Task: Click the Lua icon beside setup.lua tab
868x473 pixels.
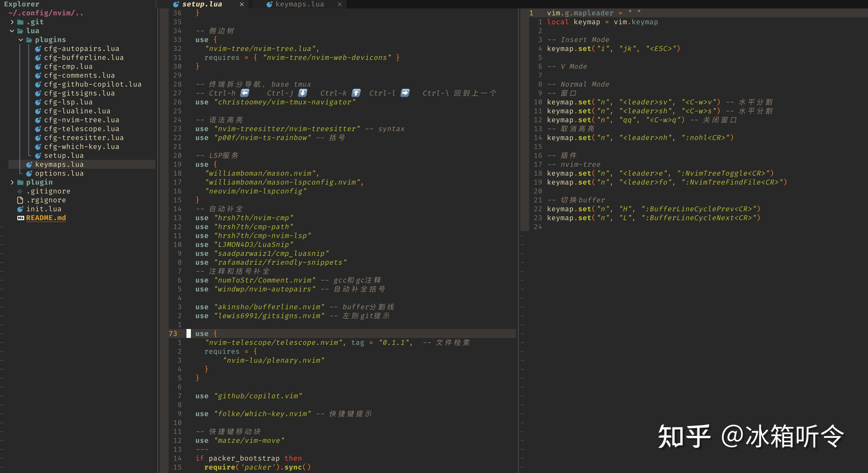Action: tap(176, 4)
